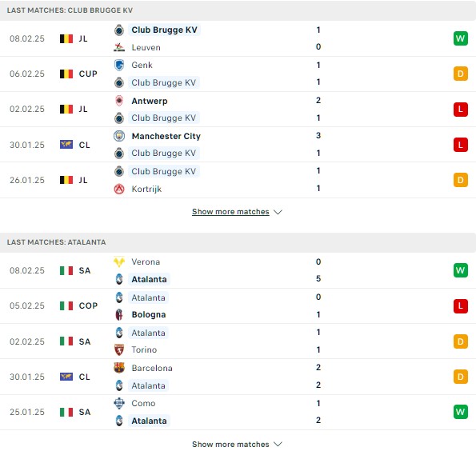Open the Manchester City team link

[166, 136]
